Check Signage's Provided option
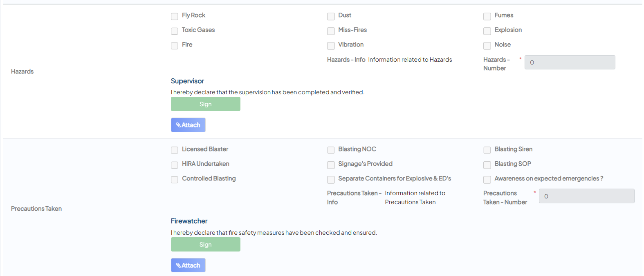Image resolution: width=644 pixels, height=276 pixels. pos(331,165)
